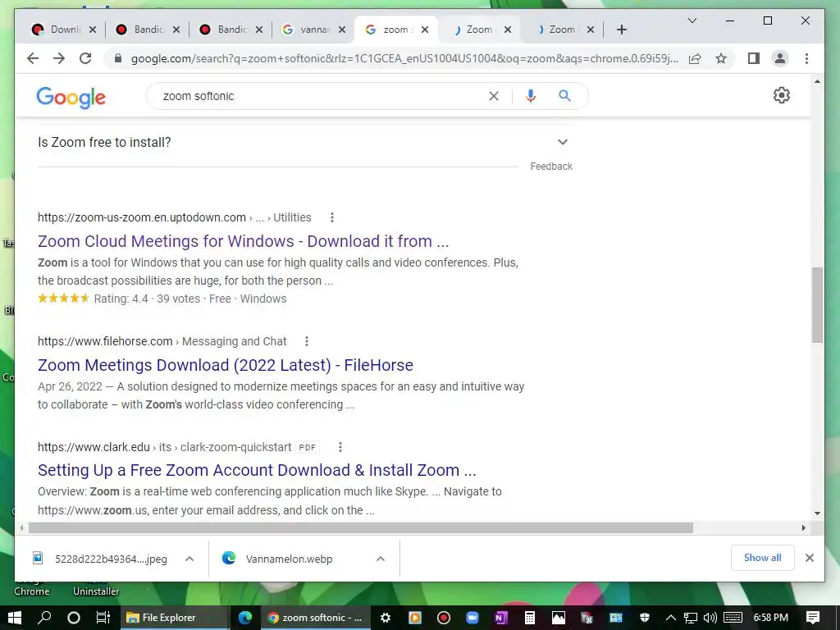Image resolution: width=840 pixels, height=630 pixels.
Task: Close the active zoom search tab
Action: pyautogui.click(x=425, y=30)
